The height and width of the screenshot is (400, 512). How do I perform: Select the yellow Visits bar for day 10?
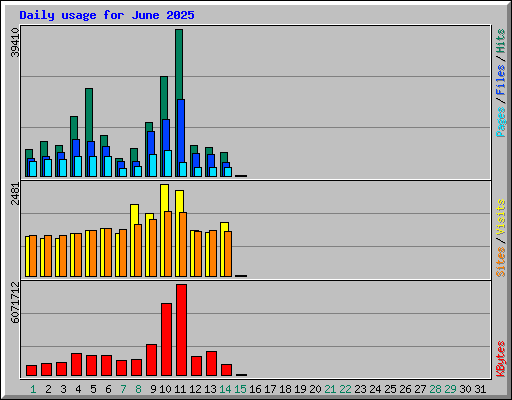pyautogui.click(x=164, y=198)
